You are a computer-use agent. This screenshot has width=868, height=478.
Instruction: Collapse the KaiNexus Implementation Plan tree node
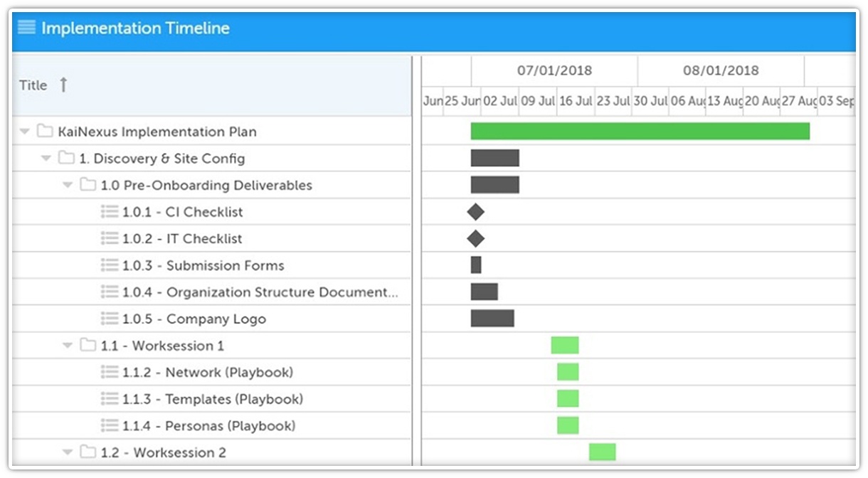[x=25, y=132]
